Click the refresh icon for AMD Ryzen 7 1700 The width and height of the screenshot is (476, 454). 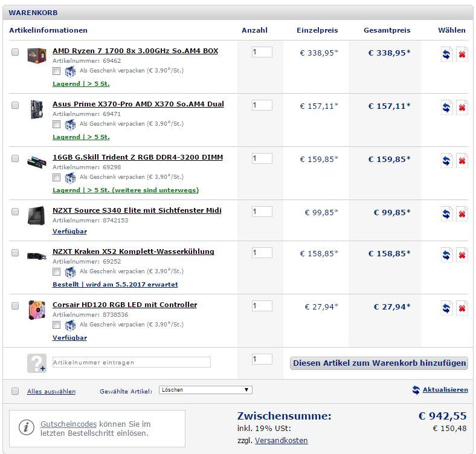pos(446,54)
